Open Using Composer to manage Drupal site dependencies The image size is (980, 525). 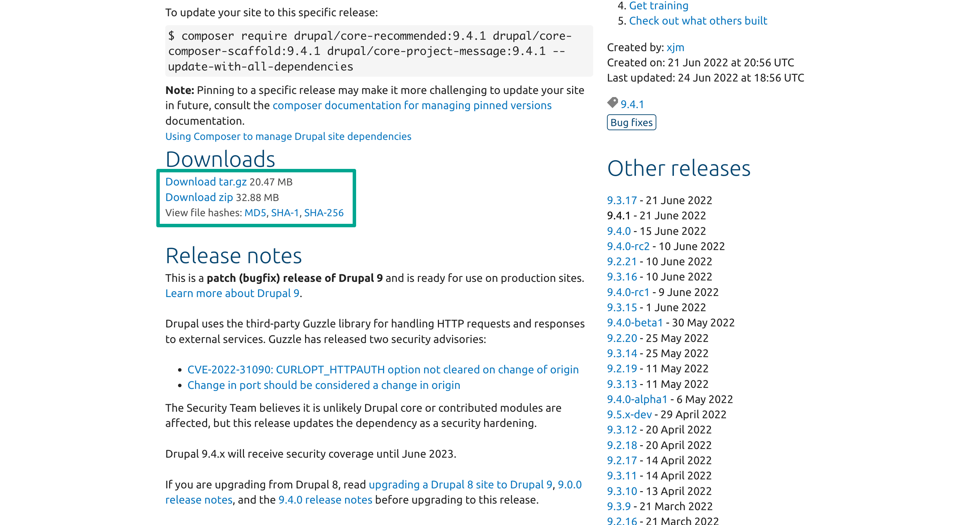pos(288,136)
